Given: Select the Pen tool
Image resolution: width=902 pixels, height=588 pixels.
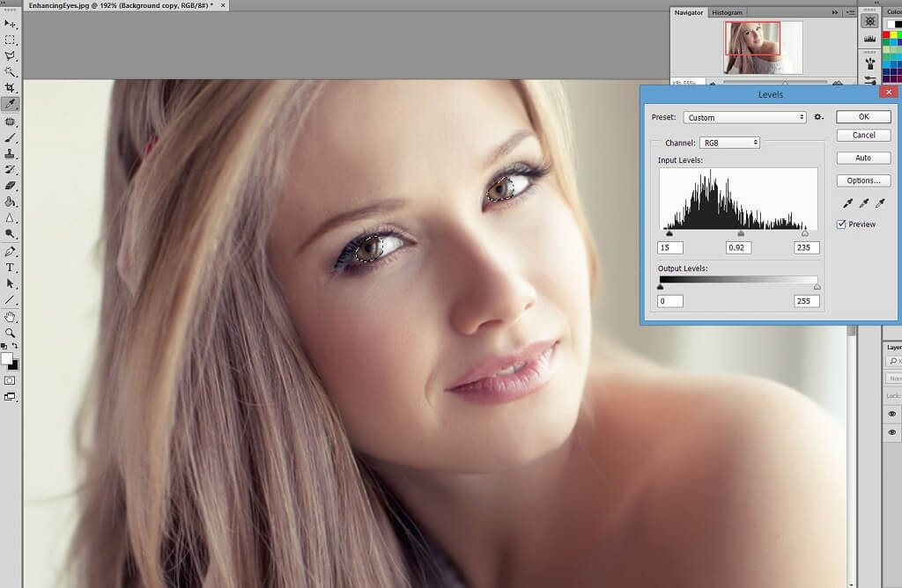Looking at the screenshot, I should click(x=10, y=252).
